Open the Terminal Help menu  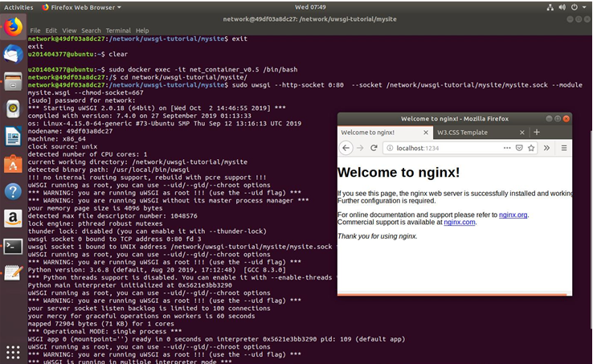pos(142,31)
